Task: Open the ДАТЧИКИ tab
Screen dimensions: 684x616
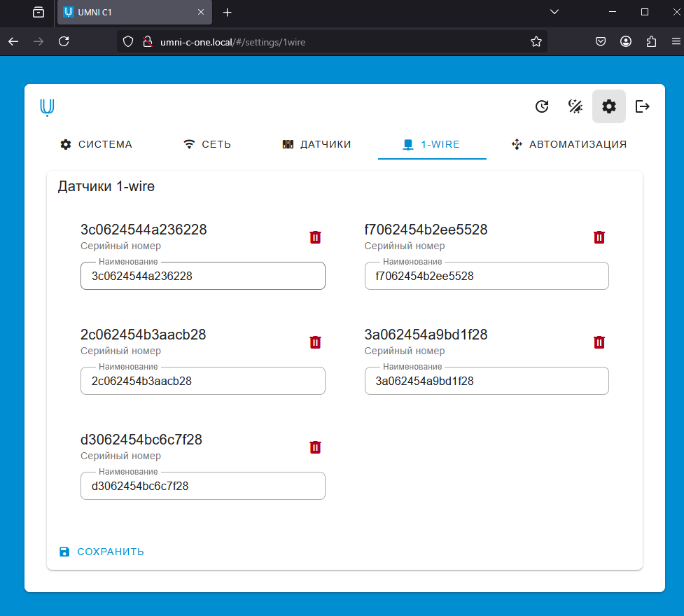Action: pyautogui.click(x=317, y=144)
